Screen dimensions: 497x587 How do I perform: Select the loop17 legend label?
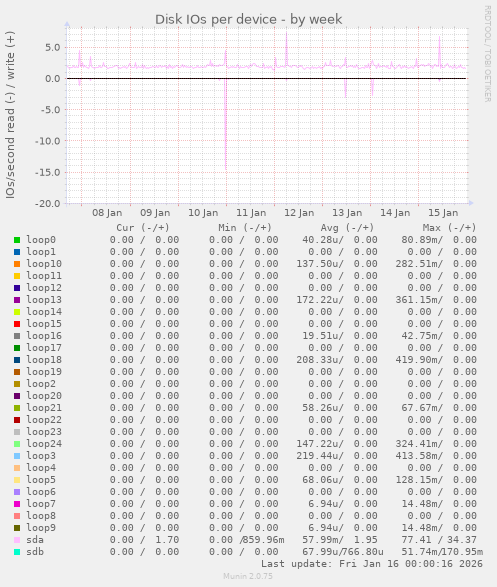click(44, 348)
